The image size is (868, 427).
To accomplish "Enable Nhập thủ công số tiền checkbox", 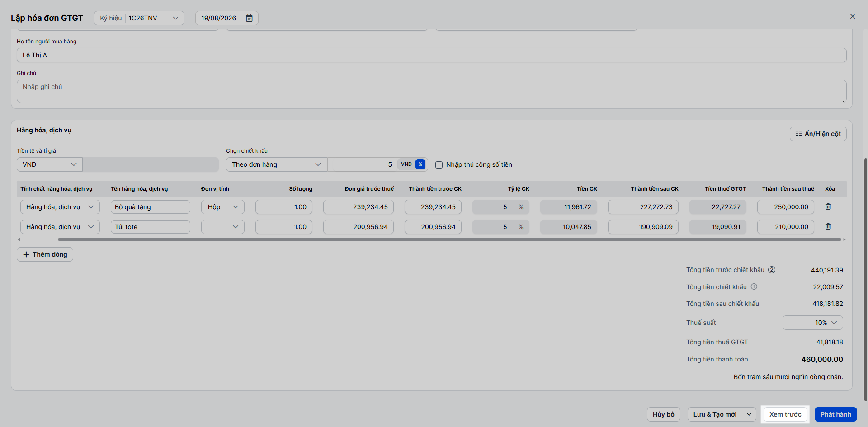I will pos(439,165).
